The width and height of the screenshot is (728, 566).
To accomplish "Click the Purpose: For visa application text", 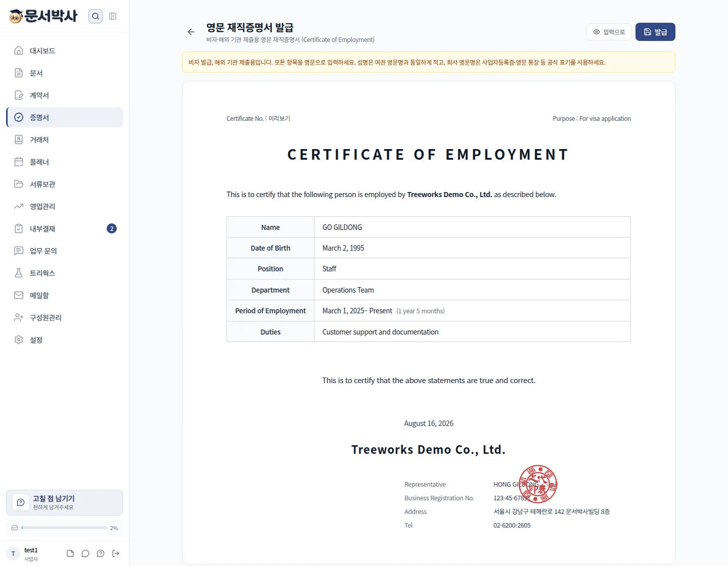I will click(591, 119).
